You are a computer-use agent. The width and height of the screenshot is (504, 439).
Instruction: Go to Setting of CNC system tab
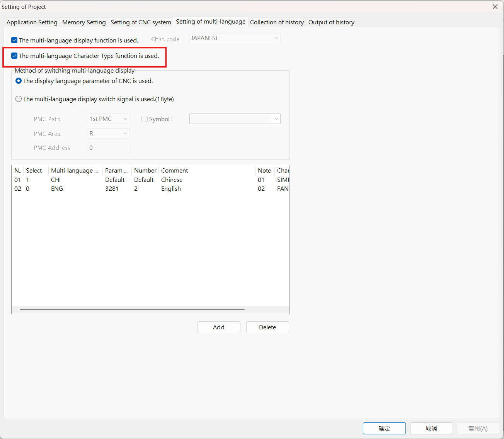(x=141, y=22)
